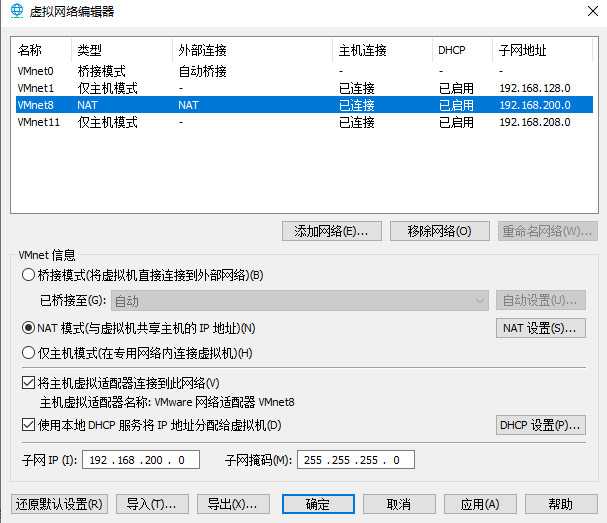Select host-only mode radio button (仅主机模式)

tap(29, 353)
